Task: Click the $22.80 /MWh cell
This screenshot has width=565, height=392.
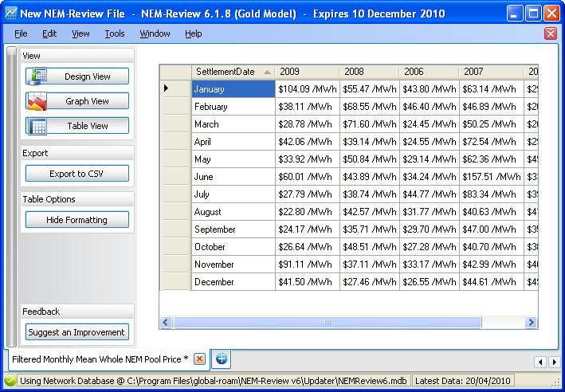Action: click(308, 212)
